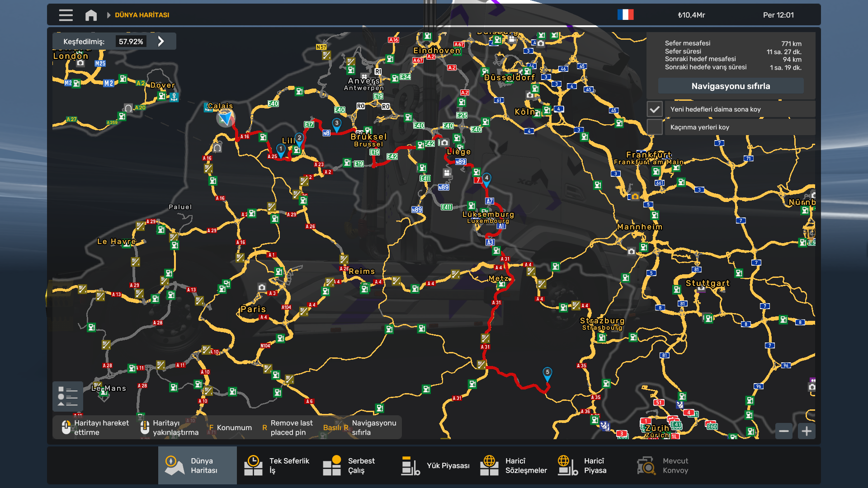This screenshot has width=868, height=488.
Task: Select waypoint pin number 4 near Liège
Action: (x=486, y=179)
